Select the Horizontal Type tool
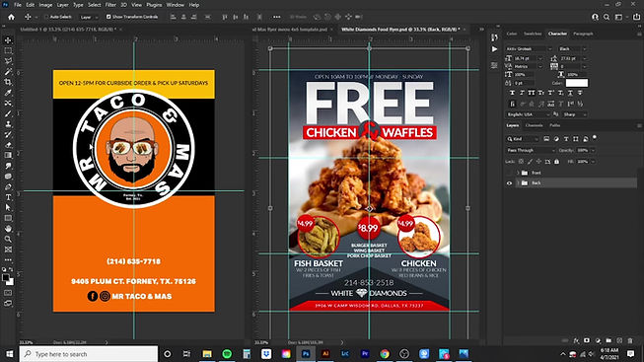 click(x=8, y=197)
